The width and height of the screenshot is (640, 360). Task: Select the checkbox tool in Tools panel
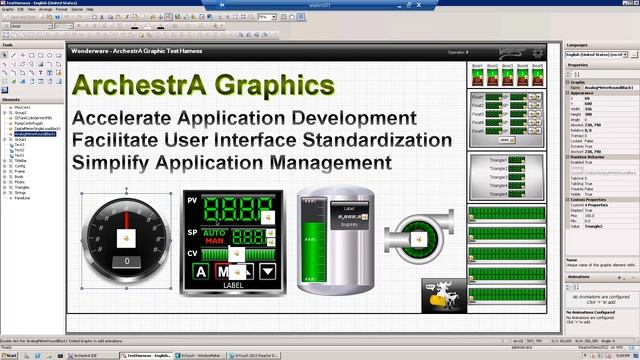click(x=13, y=82)
